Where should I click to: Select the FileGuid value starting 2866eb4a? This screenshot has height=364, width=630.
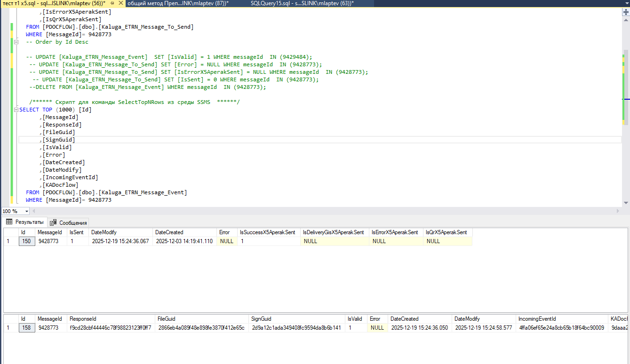(x=202, y=328)
